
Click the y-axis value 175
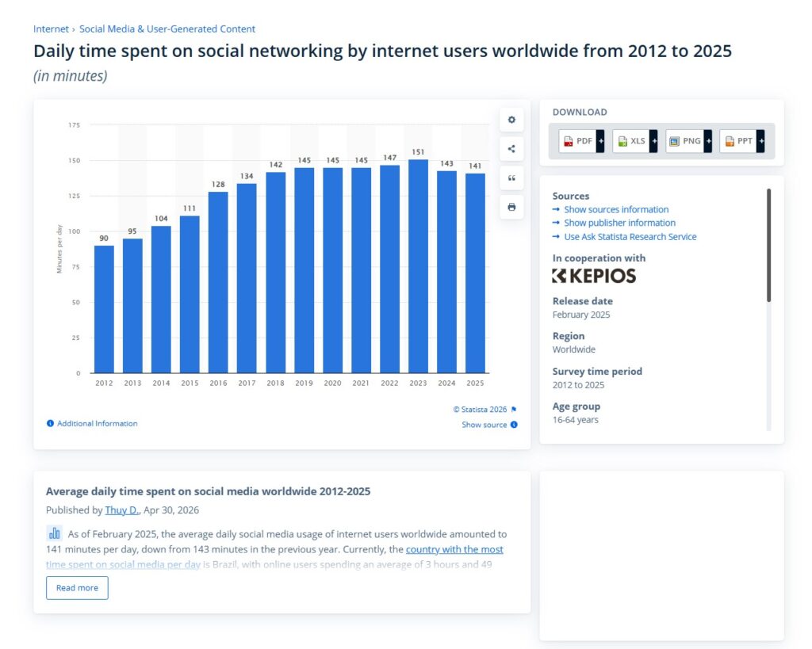tap(74, 125)
